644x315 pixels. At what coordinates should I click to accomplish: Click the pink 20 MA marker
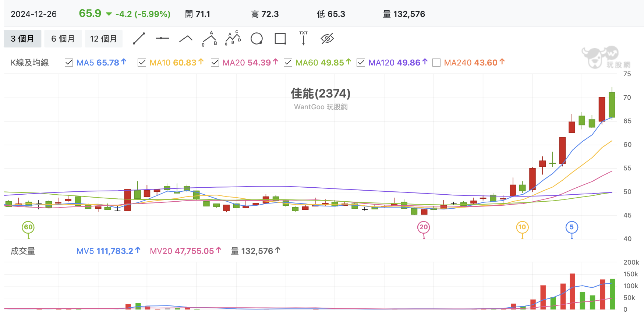coord(424,227)
